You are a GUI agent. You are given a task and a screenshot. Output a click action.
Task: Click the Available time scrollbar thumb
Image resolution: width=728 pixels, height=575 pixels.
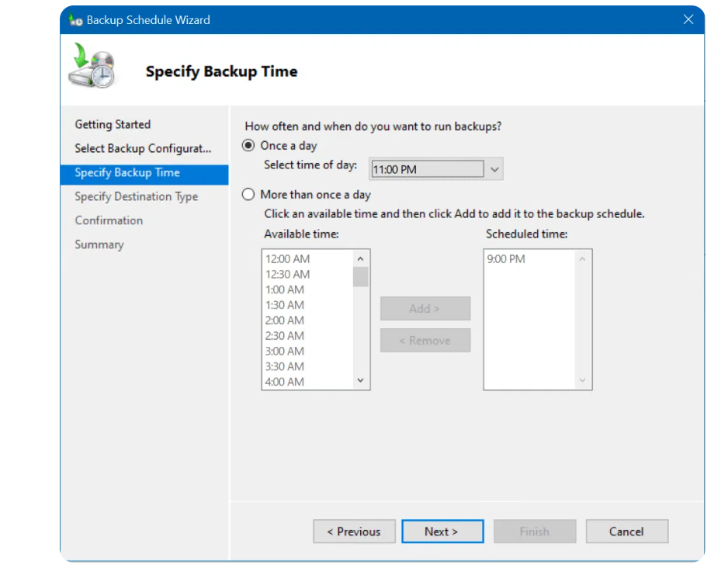[360, 277]
